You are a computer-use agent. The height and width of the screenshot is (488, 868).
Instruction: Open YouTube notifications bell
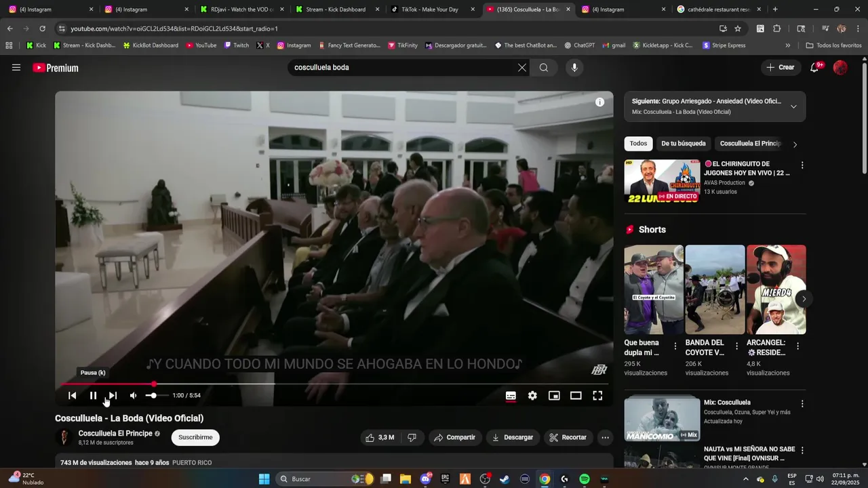click(815, 68)
